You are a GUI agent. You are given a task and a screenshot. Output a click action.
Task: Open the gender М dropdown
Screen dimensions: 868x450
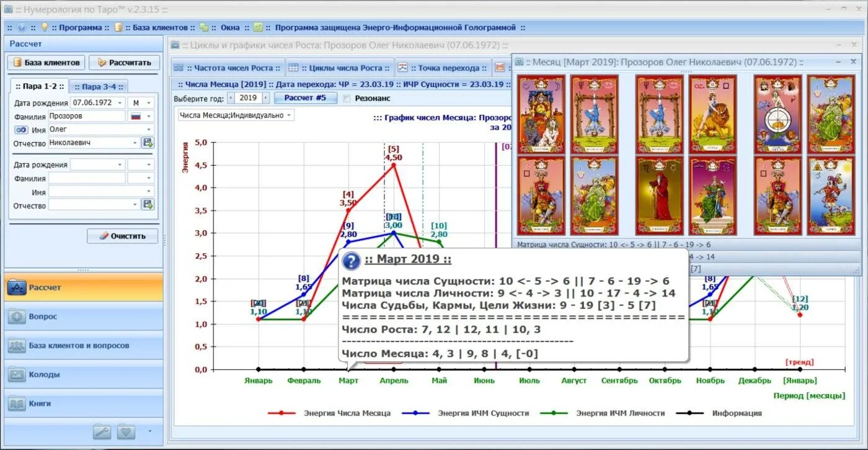coord(149,102)
